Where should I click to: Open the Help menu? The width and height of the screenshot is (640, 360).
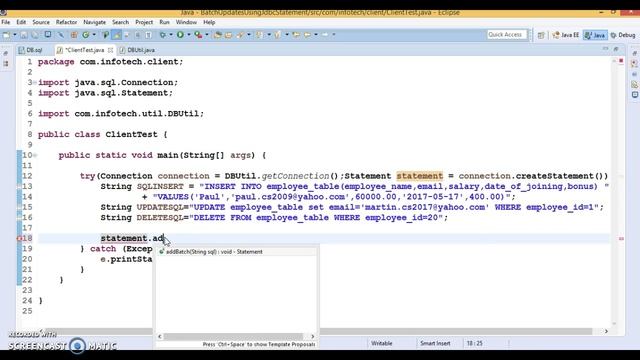click(209, 22)
